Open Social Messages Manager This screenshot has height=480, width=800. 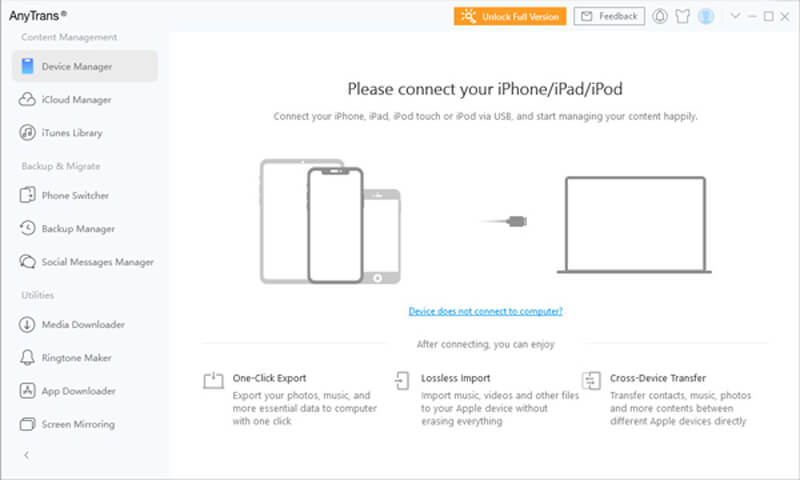point(85,262)
